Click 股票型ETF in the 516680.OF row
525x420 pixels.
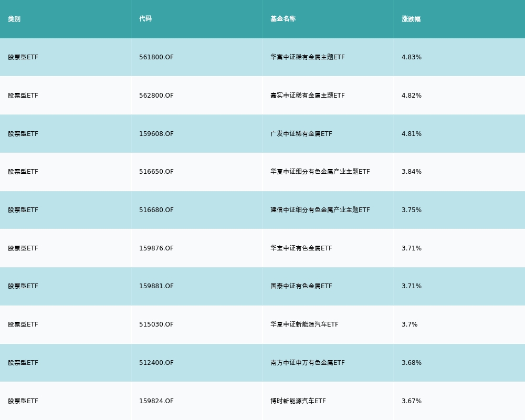click(x=23, y=210)
